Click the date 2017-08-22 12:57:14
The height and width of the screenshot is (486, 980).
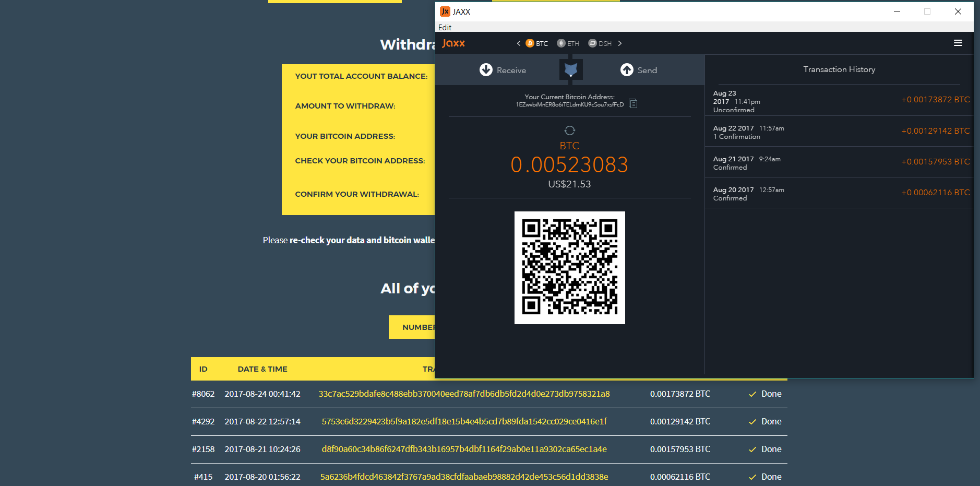[x=262, y=421]
